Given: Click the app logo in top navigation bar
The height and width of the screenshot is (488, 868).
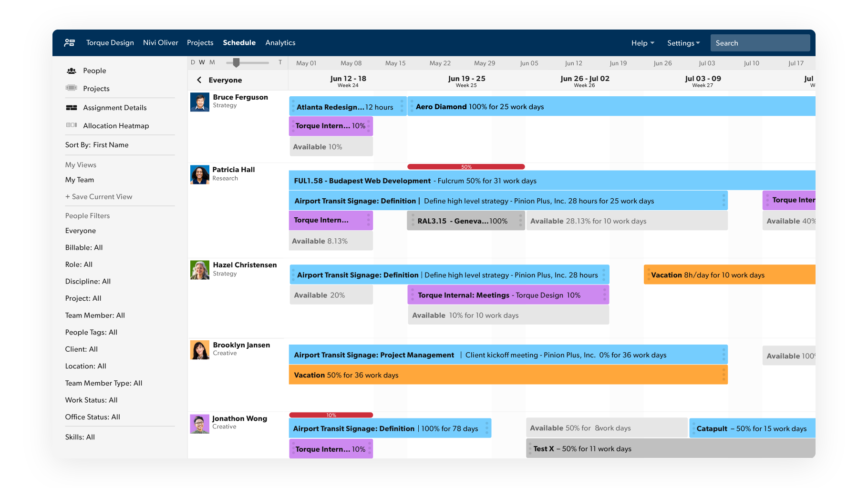Looking at the screenshot, I should click(70, 42).
